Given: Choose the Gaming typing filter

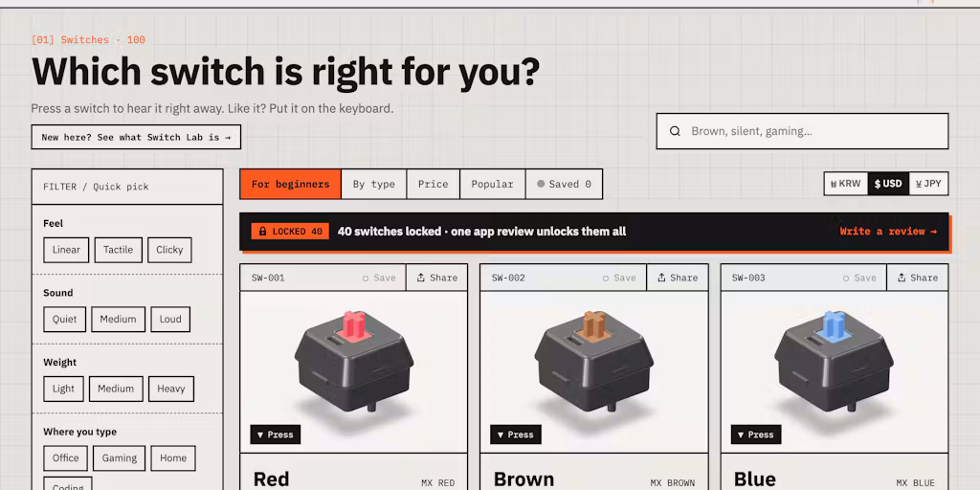Looking at the screenshot, I should pyautogui.click(x=120, y=458).
